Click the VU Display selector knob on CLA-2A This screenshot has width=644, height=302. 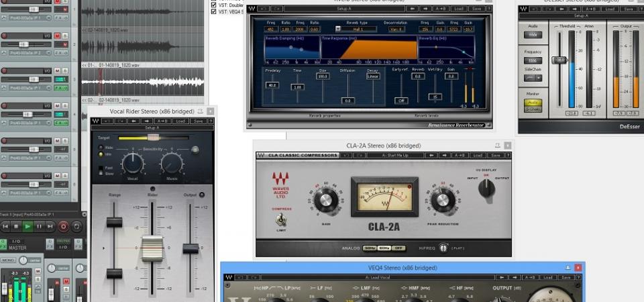point(486,188)
